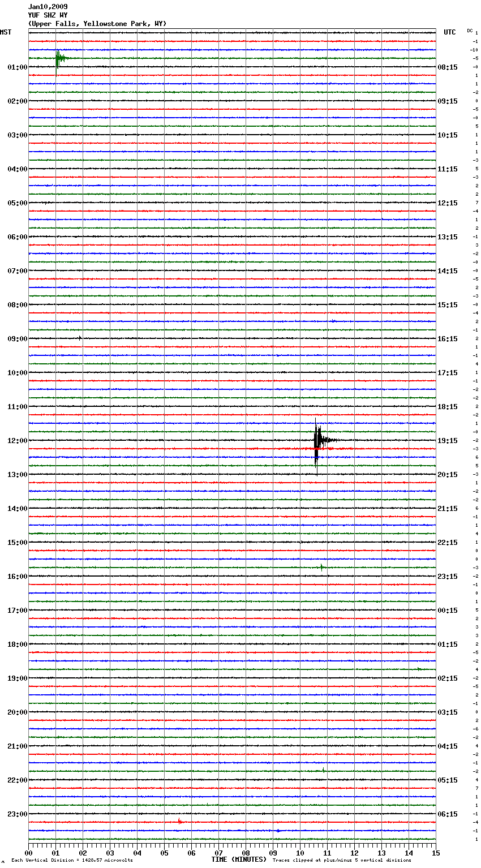Click the 10:15 UTC time label
Viewport: 481px width, 868px height.
[x=448, y=135]
